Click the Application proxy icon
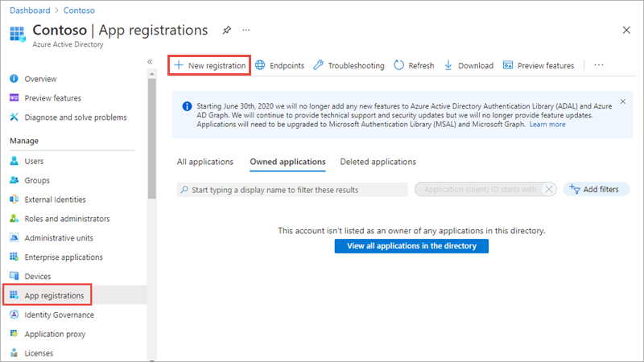644x362 pixels. [14, 334]
